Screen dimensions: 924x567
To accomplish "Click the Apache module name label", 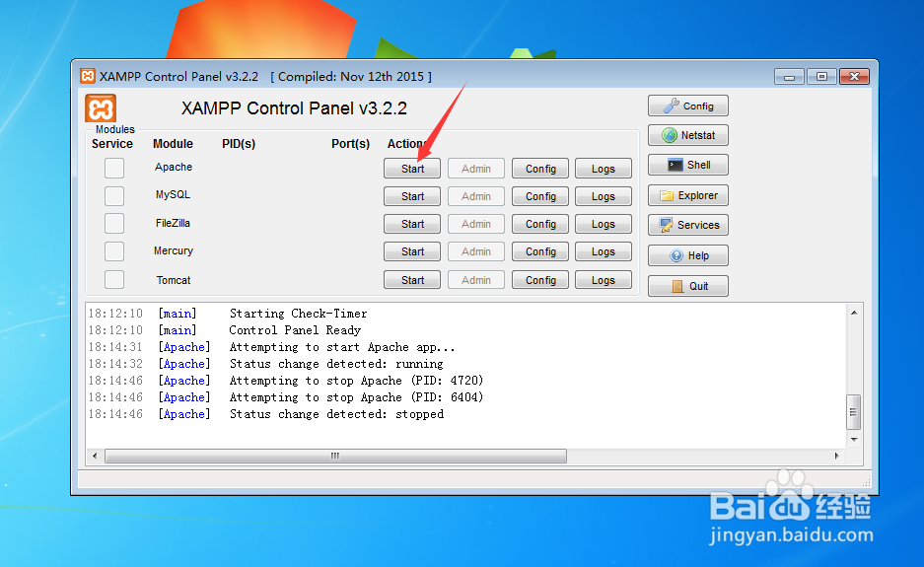I will pyautogui.click(x=174, y=167).
